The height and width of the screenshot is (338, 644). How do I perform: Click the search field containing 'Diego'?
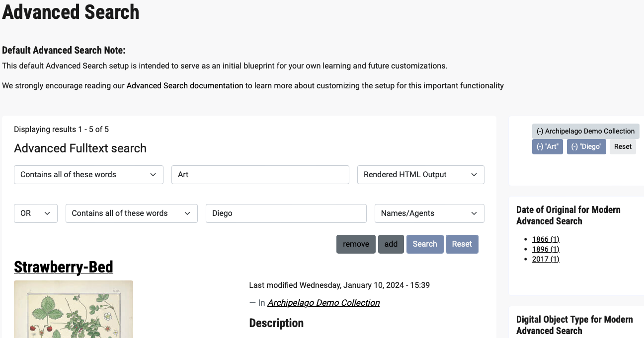(x=286, y=213)
